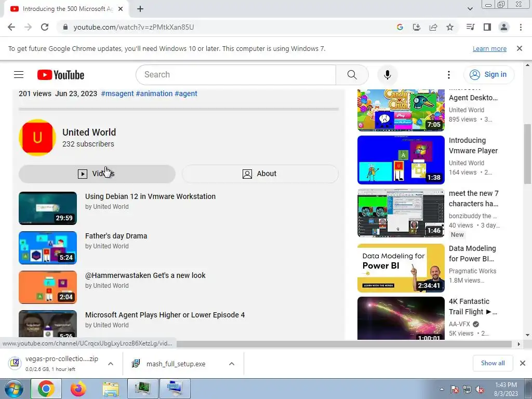Open the Windows Start menu

tap(14, 389)
